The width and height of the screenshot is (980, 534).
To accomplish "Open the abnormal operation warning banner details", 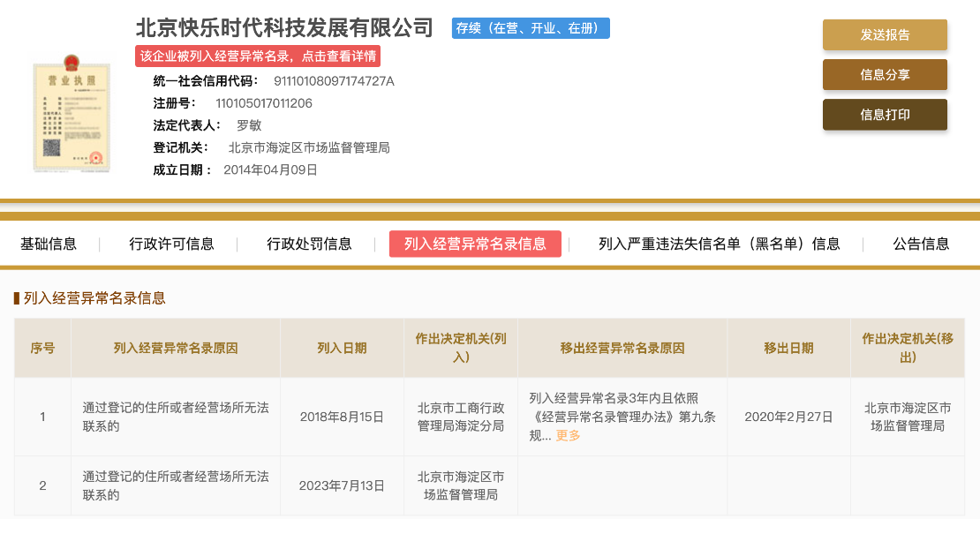I will tap(258, 56).
